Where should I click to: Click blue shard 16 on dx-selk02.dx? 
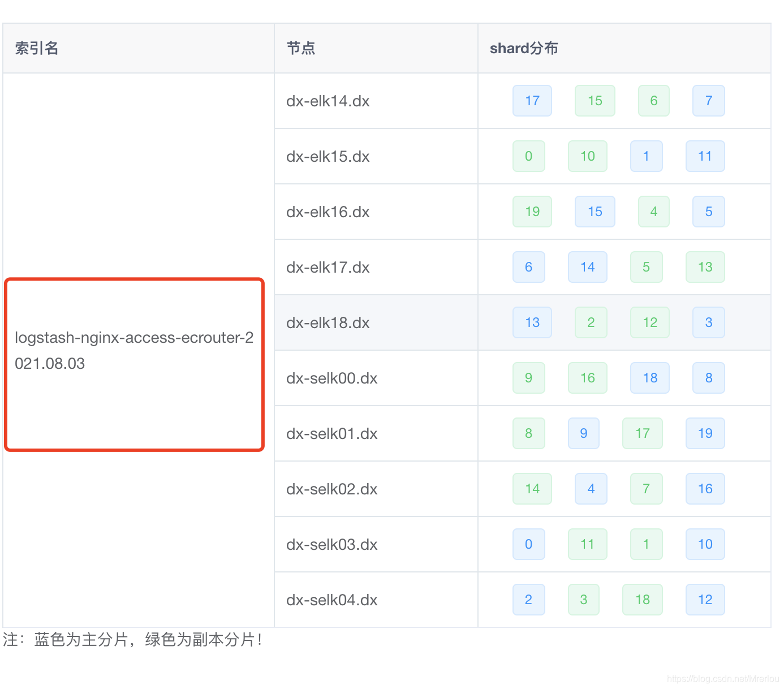click(705, 489)
